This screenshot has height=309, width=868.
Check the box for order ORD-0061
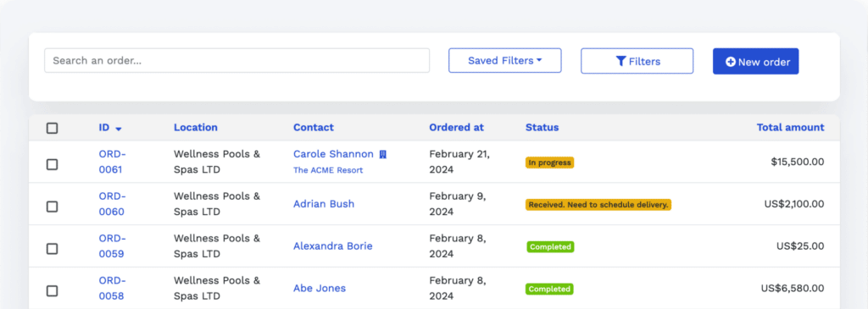52,164
